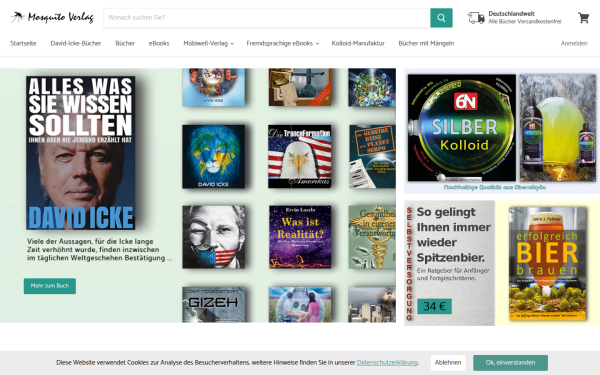The image size is (600, 375).
Task: Open the Datenschutzerklärung link
Action: 387,362
